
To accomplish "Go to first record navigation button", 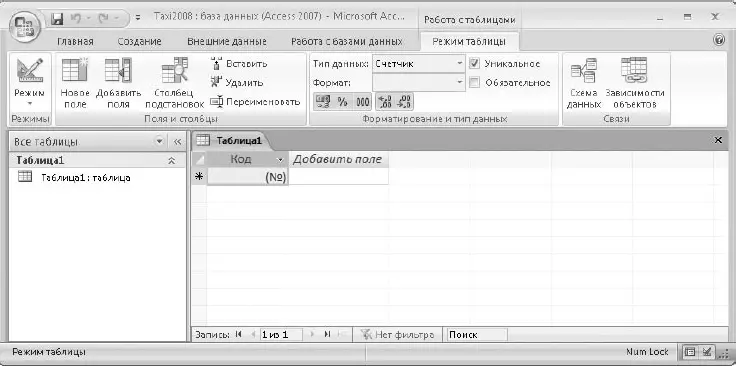I will click(x=238, y=335).
